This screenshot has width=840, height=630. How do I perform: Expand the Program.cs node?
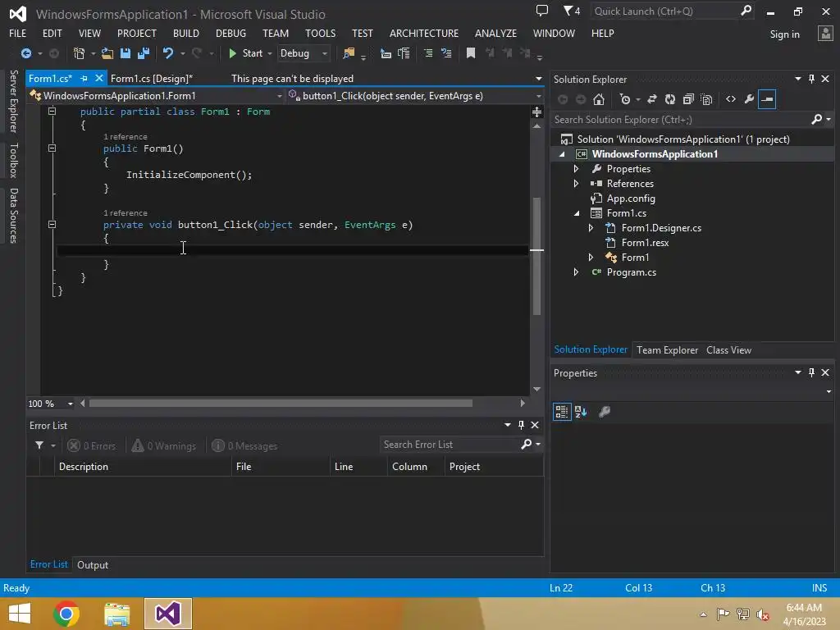click(577, 272)
